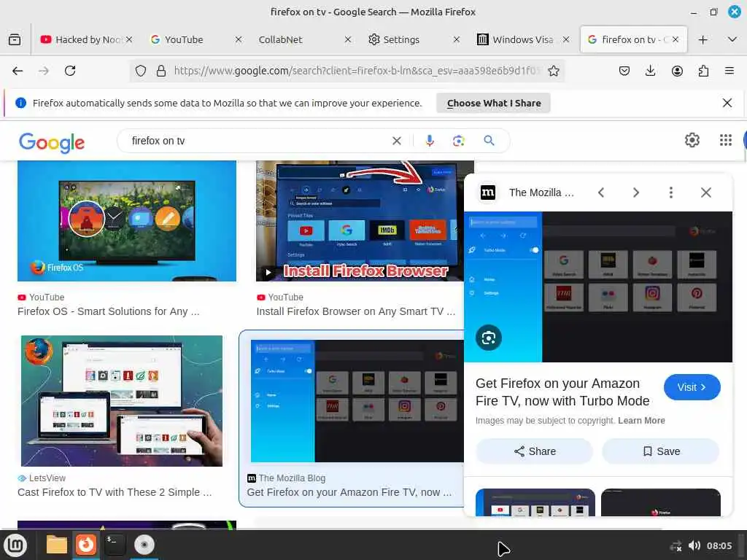
Task: Open the Google apps grid
Action: pos(726,140)
